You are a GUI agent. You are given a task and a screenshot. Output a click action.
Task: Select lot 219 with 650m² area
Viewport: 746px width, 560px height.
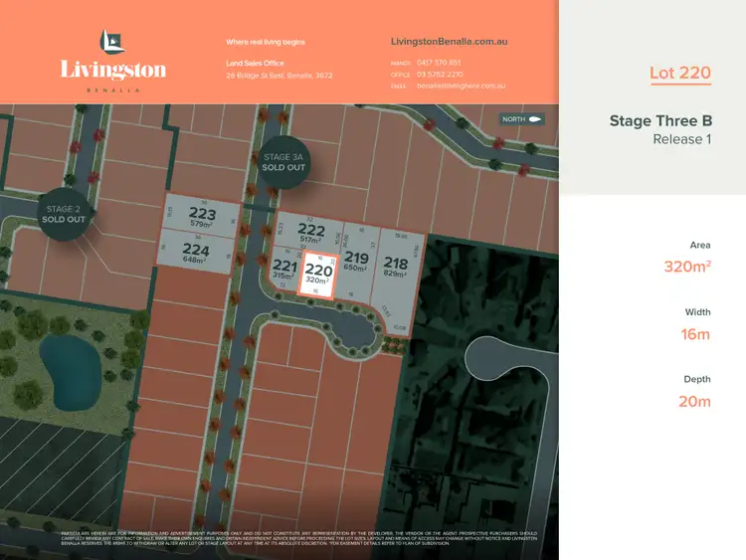click(x=356, y=263)
